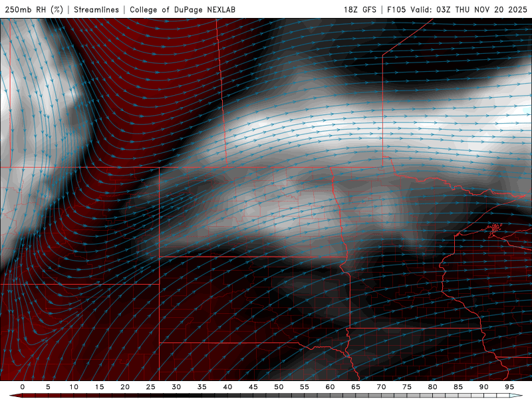Click 'Valid: 03Z THU NOV 20 2025' text
The width and height of the screenshot is (532, 399).
click(x=469, y=9)
